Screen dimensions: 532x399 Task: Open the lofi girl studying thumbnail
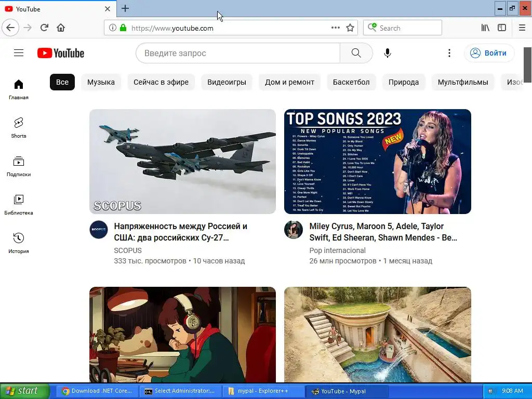point(182,335)
